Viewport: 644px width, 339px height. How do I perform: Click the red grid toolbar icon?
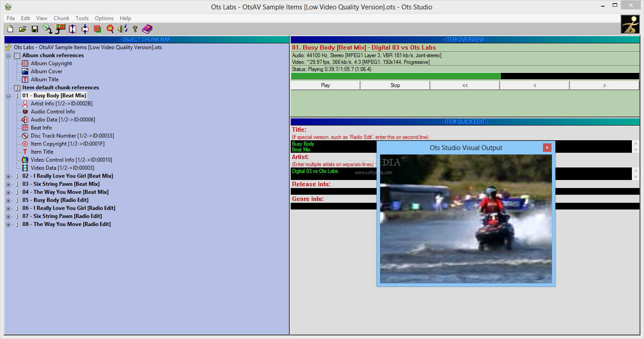97,29
